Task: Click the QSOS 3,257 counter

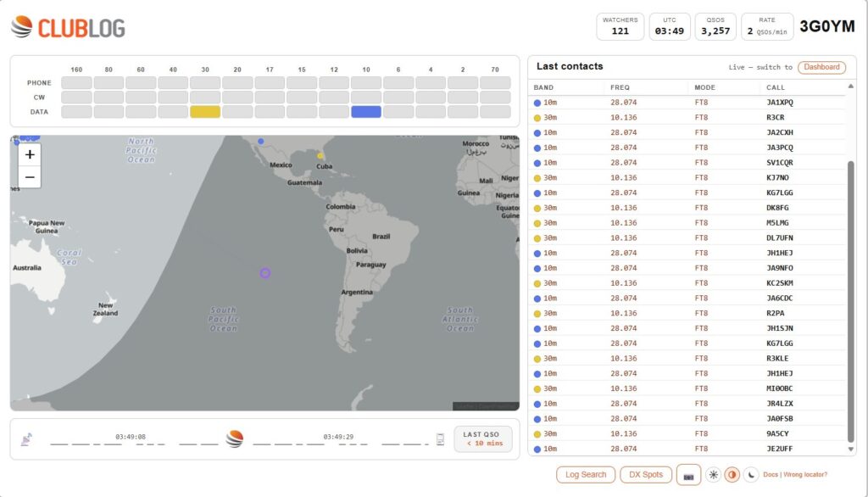Action: tap(715, 26)
